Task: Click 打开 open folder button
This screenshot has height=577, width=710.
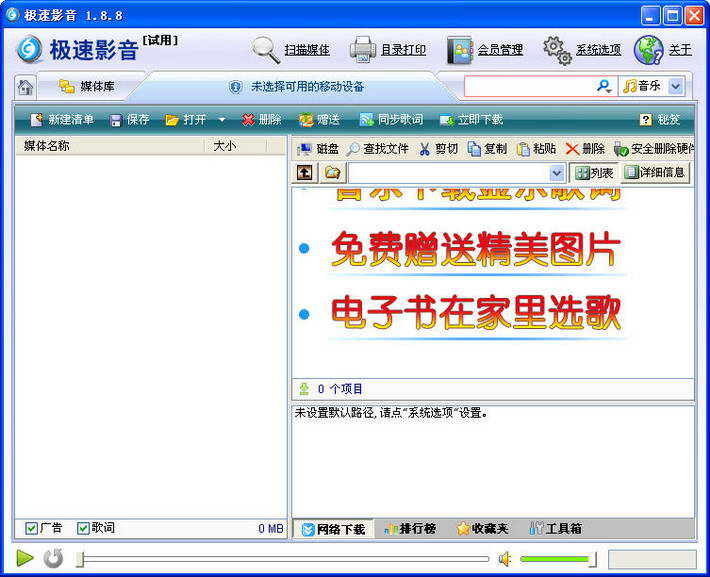Action: [x=186, y=120]
